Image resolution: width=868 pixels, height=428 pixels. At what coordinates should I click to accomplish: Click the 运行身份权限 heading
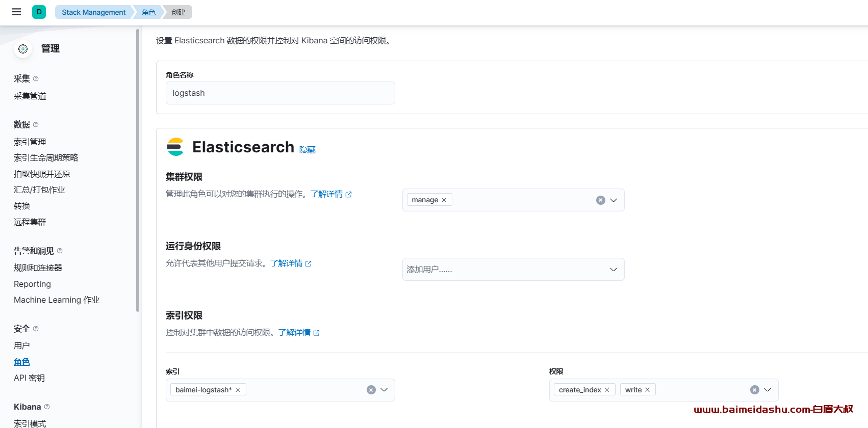tap(193, 246)
